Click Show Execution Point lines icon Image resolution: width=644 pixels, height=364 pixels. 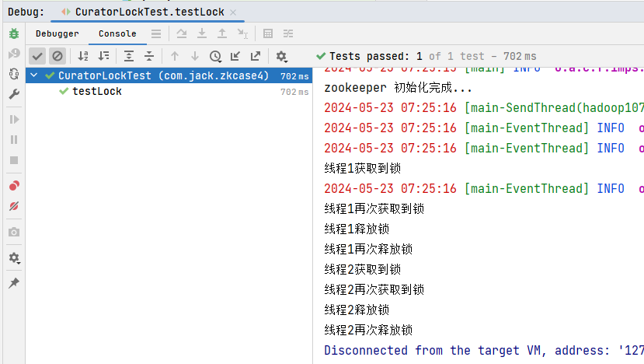pyautogui.click(x=156, y=33)
